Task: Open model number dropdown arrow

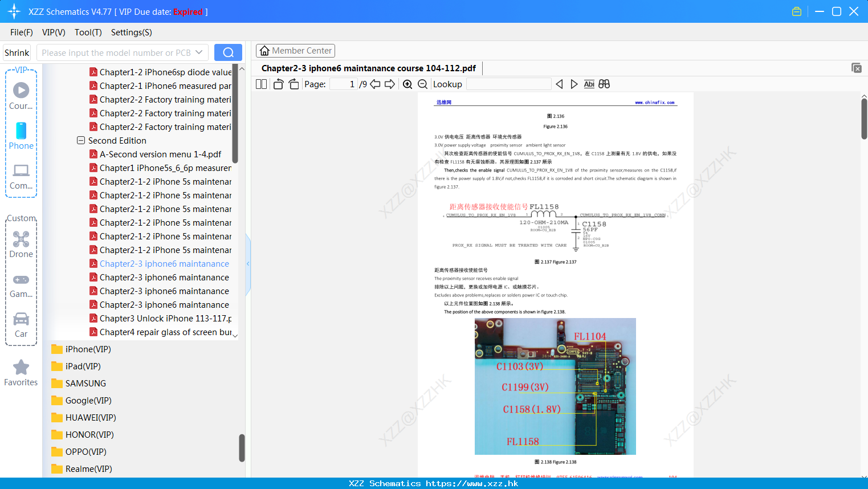Action: (199, 52)
